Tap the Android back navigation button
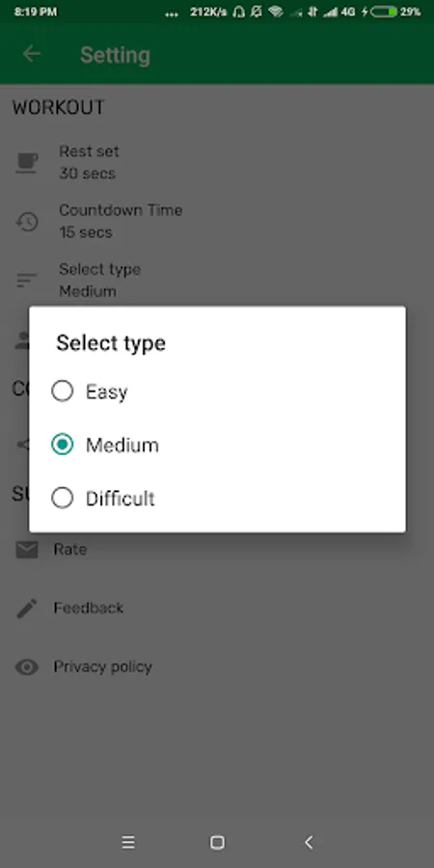The height and width of the screenshot is (868, 434). 309,843
